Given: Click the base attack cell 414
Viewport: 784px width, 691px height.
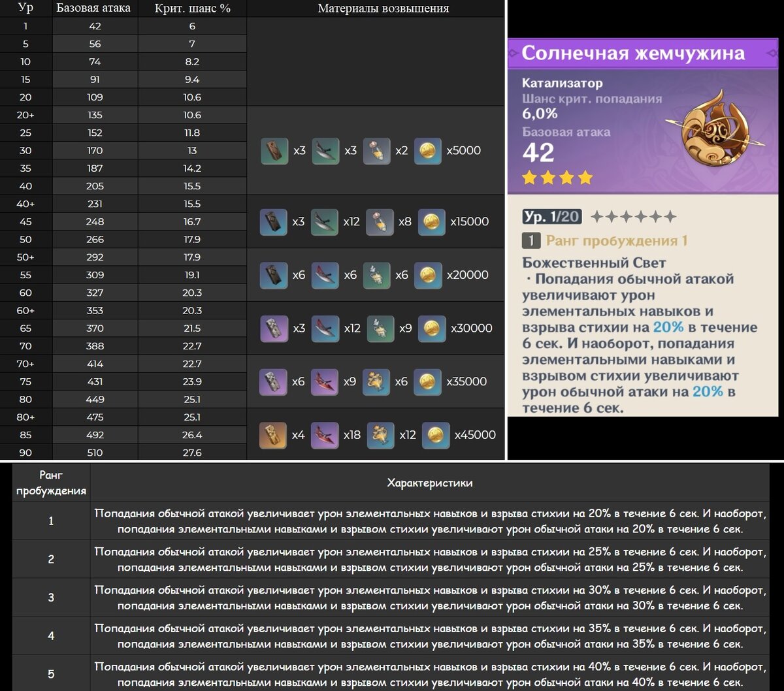Looking at the screenshot, I should pos(95,364).
